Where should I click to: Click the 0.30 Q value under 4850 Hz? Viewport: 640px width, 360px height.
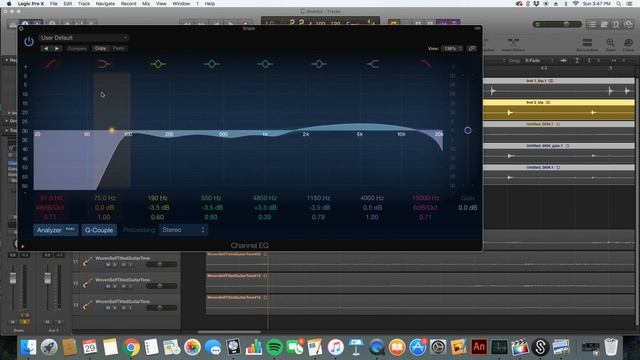click(264, 217)
